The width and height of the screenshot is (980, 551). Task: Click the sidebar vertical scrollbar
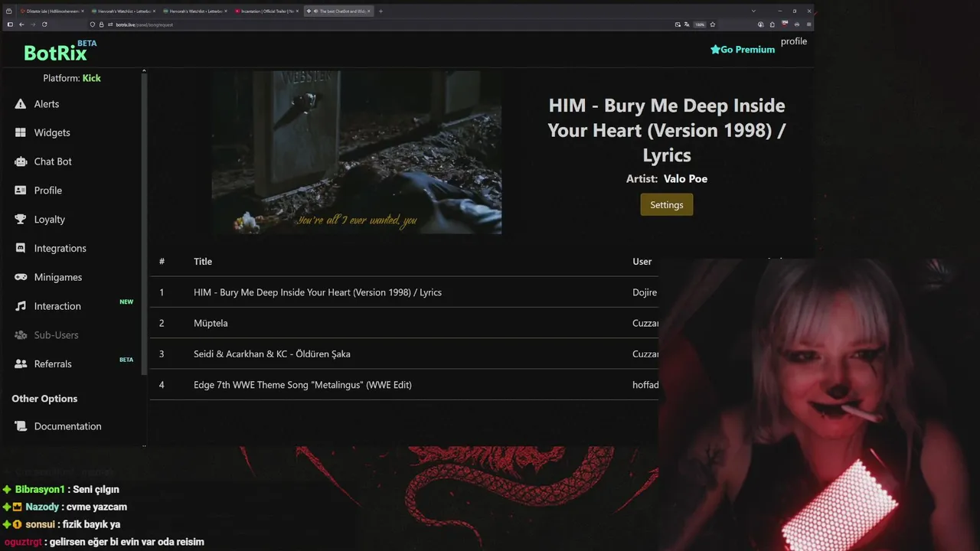(144, 222)
